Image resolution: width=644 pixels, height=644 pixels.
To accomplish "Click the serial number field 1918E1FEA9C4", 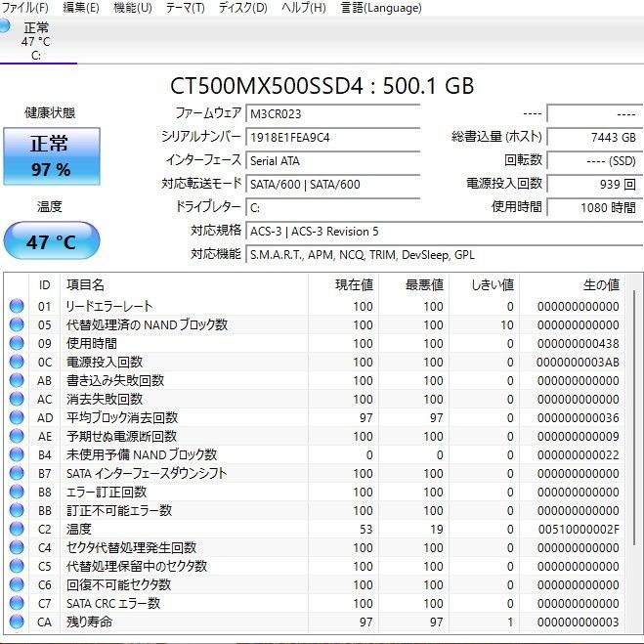I will pos(332,137).
